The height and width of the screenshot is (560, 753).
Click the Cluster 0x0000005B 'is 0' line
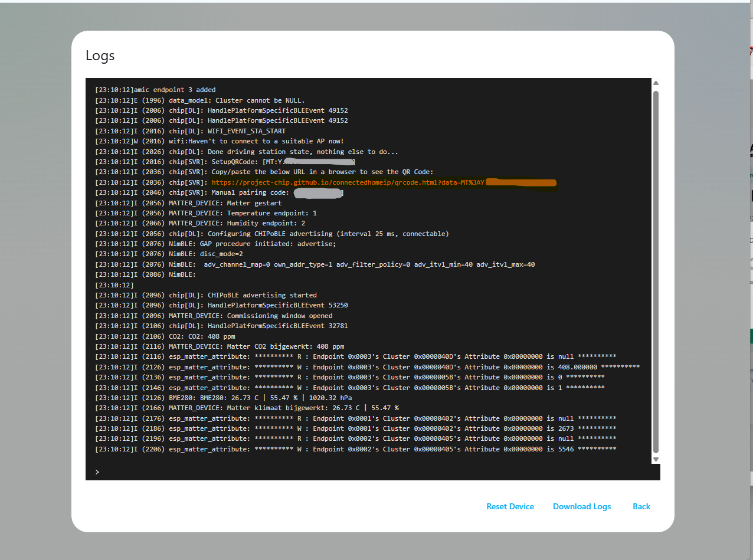click(x=350, y=377)
